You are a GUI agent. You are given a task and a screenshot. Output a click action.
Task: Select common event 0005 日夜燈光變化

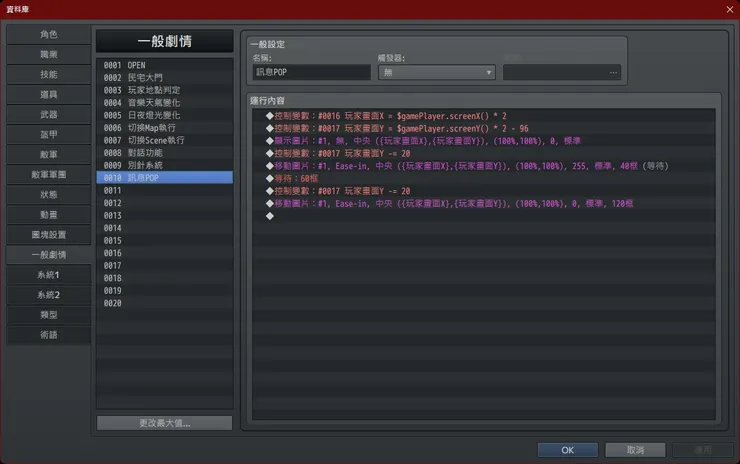pyautogui.click(x=164, y=115)
